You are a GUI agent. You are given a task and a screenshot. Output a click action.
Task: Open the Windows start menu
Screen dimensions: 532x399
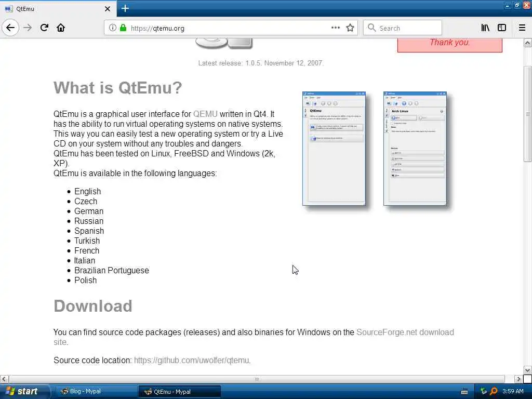24,392
